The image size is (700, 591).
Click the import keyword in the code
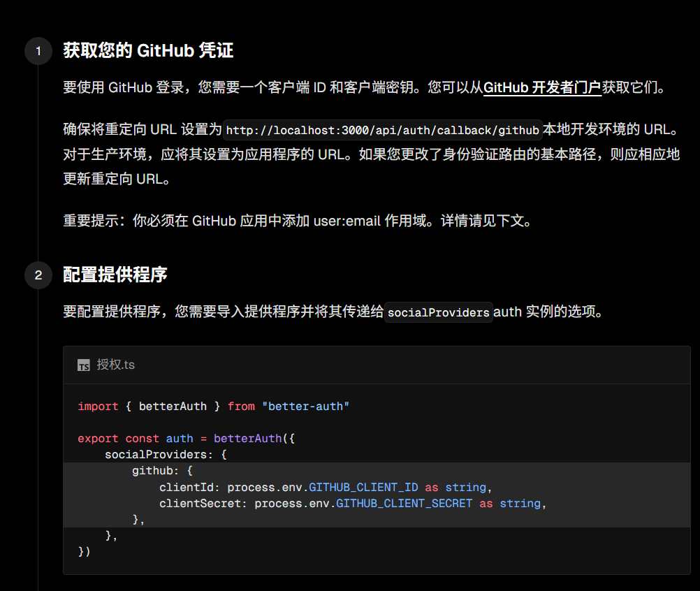pos(98,406)
